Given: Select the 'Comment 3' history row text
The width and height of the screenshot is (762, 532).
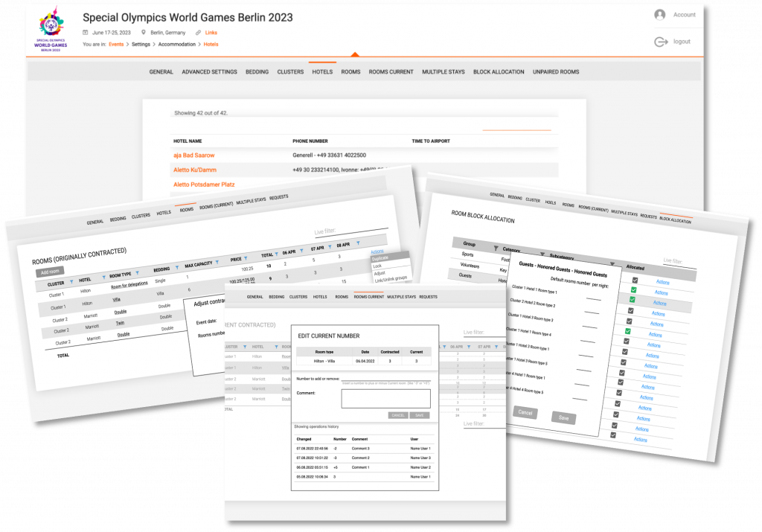Looking at the screenshot, I should point(361,449).
